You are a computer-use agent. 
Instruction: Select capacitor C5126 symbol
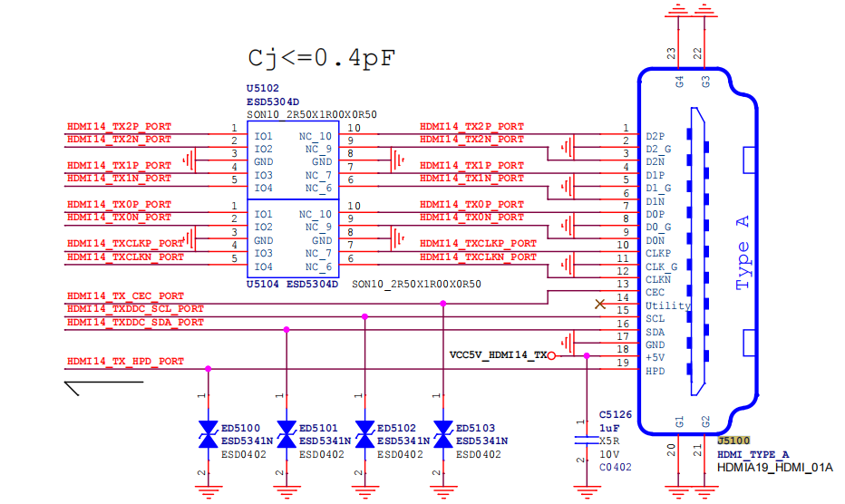[587, 441]
